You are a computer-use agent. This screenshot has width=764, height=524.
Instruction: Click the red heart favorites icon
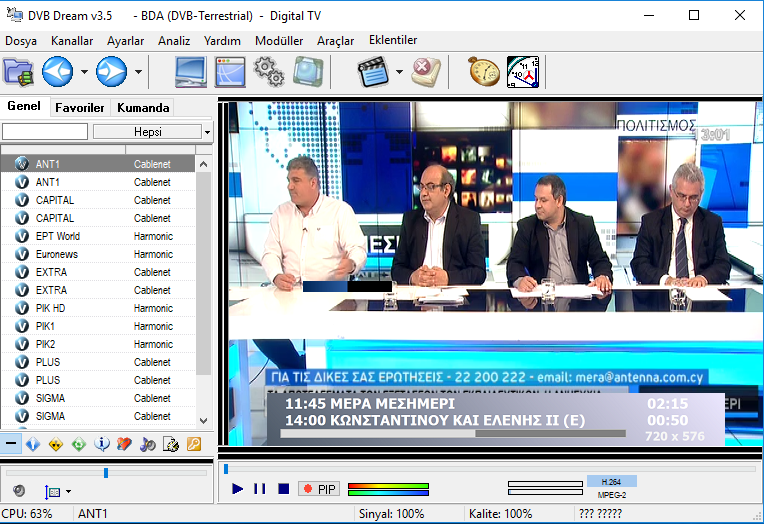tap(125, 444)
